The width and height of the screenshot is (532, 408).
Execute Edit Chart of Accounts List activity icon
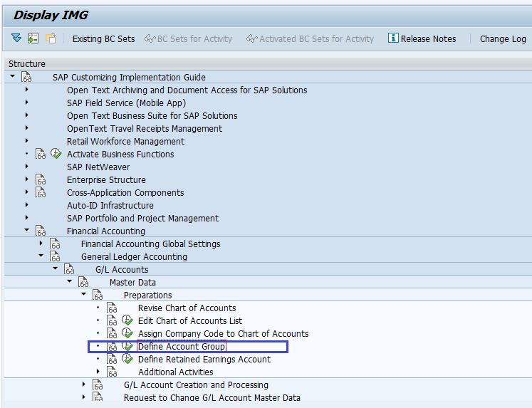(127, 320)
